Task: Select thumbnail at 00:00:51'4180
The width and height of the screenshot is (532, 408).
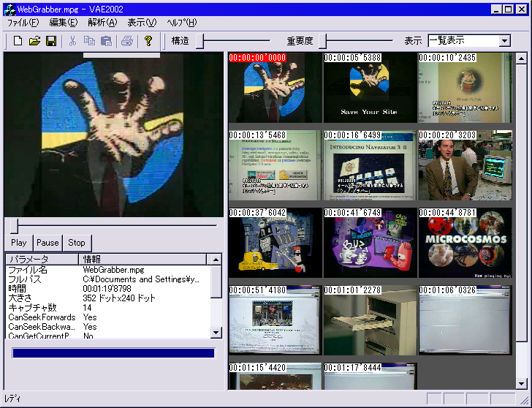Action: point(275,320)
